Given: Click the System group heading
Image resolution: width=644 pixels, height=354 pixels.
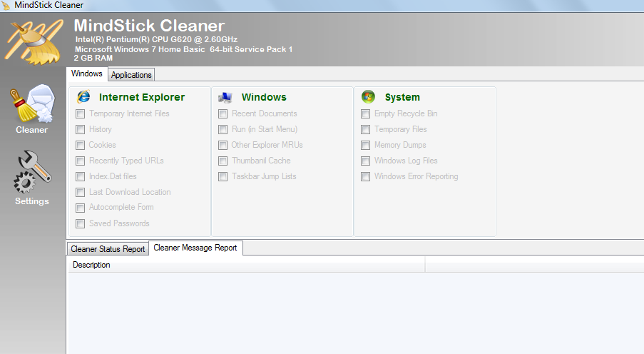Looking at the screenshot, I should pos(402,98).
